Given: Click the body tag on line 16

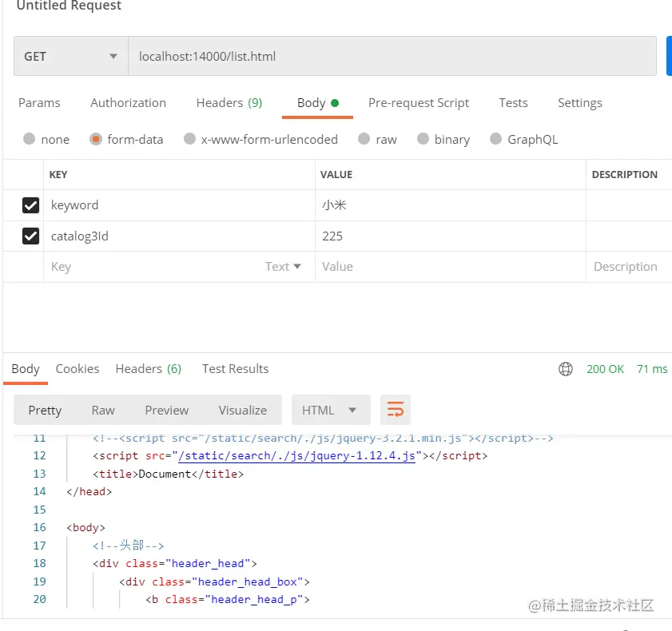Looking at the screenshot, I should (85, 527).
